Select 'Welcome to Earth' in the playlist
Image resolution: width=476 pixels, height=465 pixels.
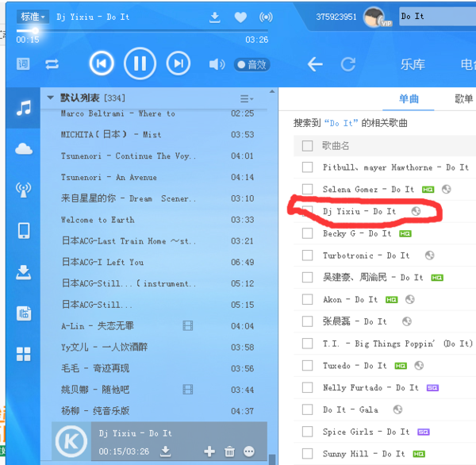pyautogui.click(x=98, y=220)
